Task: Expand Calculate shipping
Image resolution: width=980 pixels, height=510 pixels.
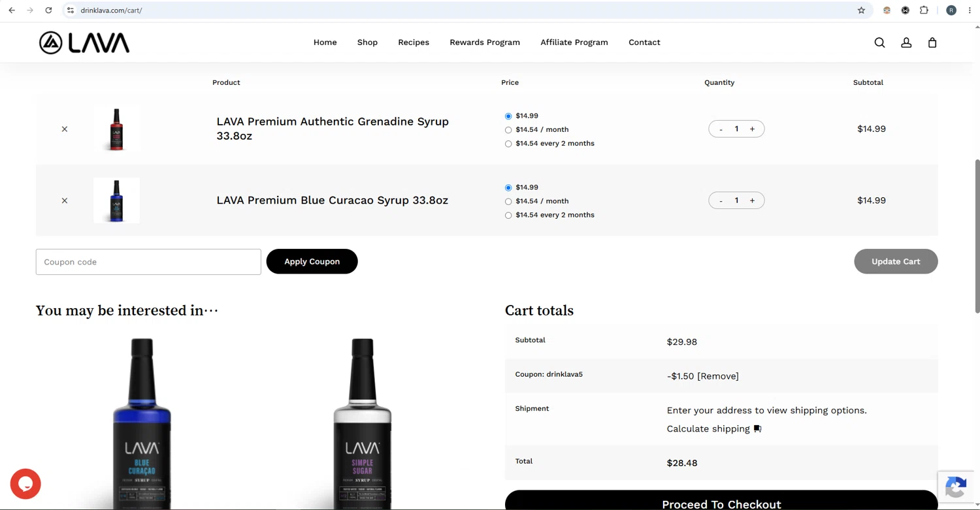Action: pyautogui.click(x=714, y=428)
